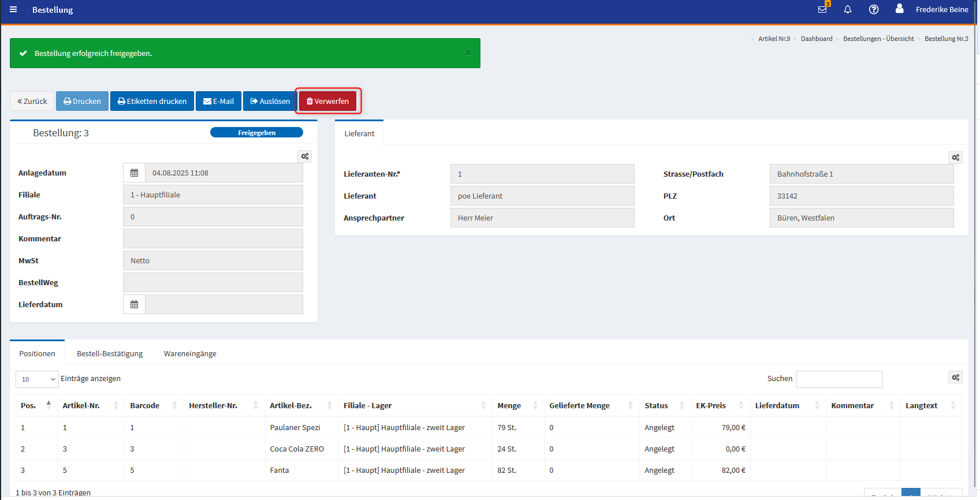Click into the Suchen search field
This screenshot has height=500, width=980.
[x=839, y=379]
